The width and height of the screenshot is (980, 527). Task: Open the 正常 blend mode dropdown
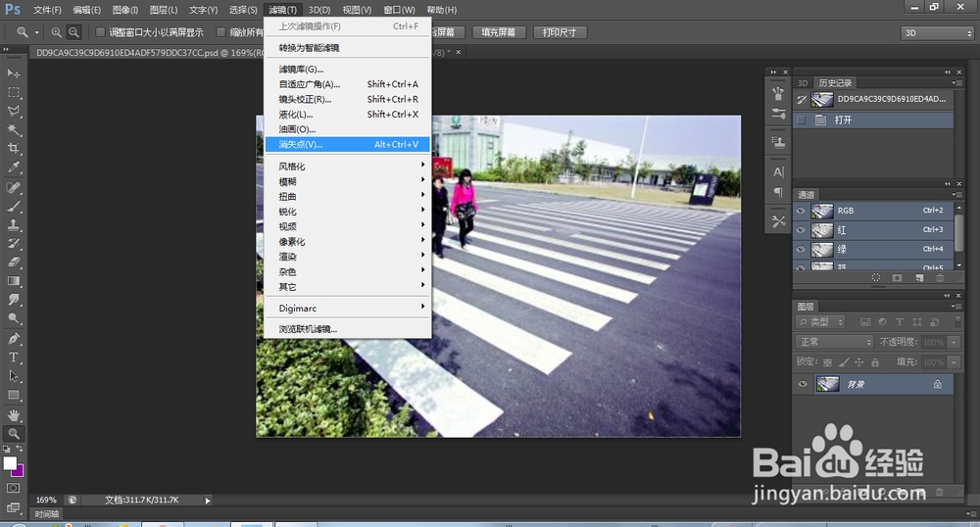(x=834, y=342)
